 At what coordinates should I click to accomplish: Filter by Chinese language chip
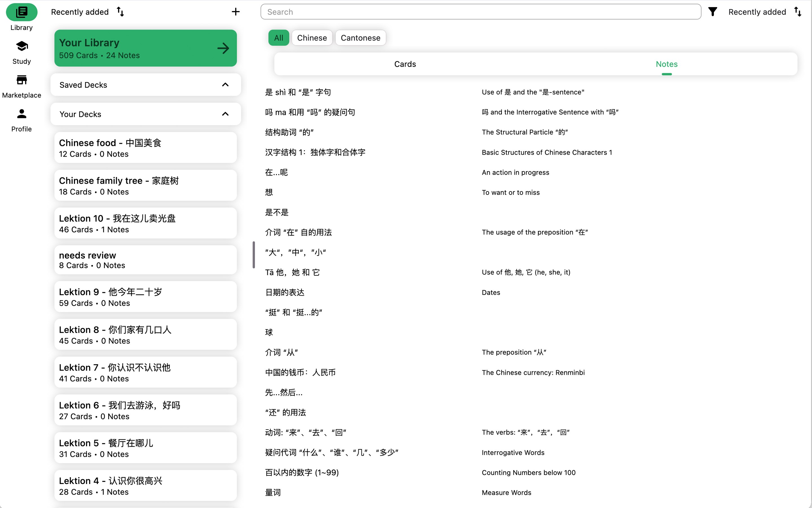pyautogui.click(x=312, y=38)
